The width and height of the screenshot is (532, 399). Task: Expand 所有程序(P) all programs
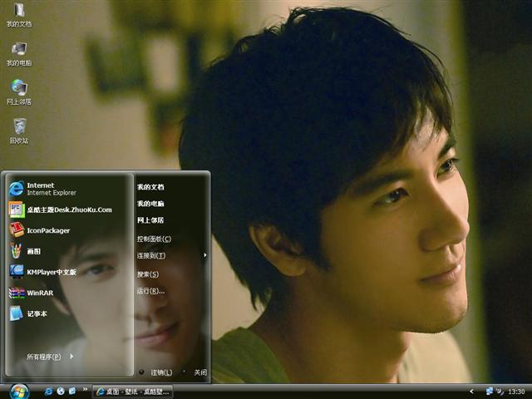click(x=50, y=357)
